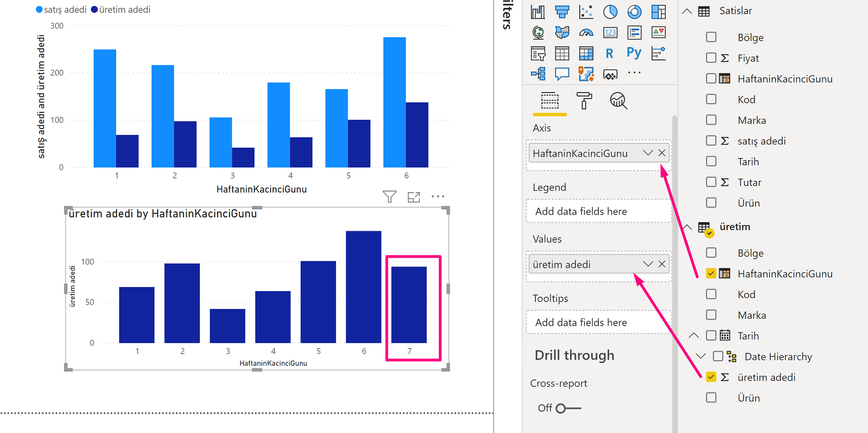Select the Waterfall chart visualization

(538, 11)
